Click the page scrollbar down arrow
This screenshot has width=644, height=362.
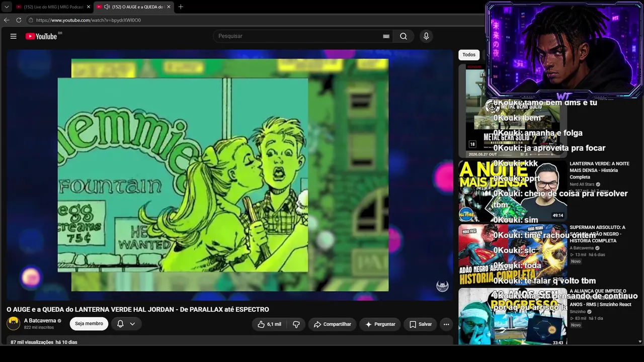pos(640,342)
